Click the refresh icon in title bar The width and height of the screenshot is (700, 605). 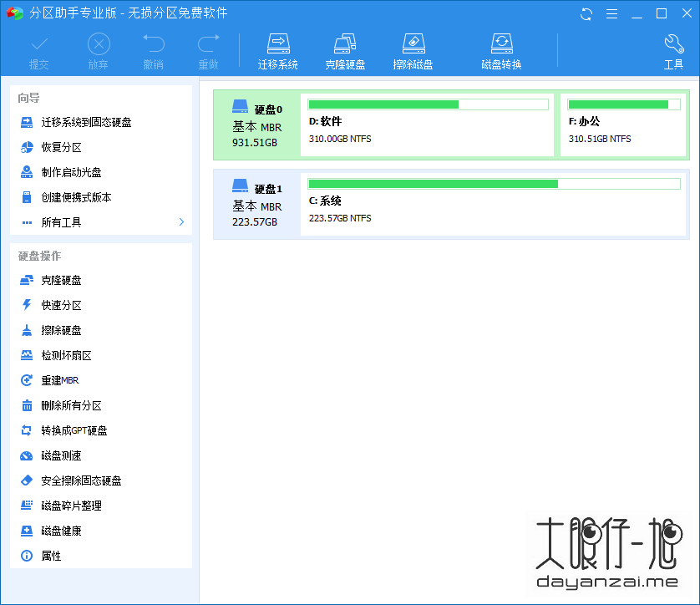point(586,14)
